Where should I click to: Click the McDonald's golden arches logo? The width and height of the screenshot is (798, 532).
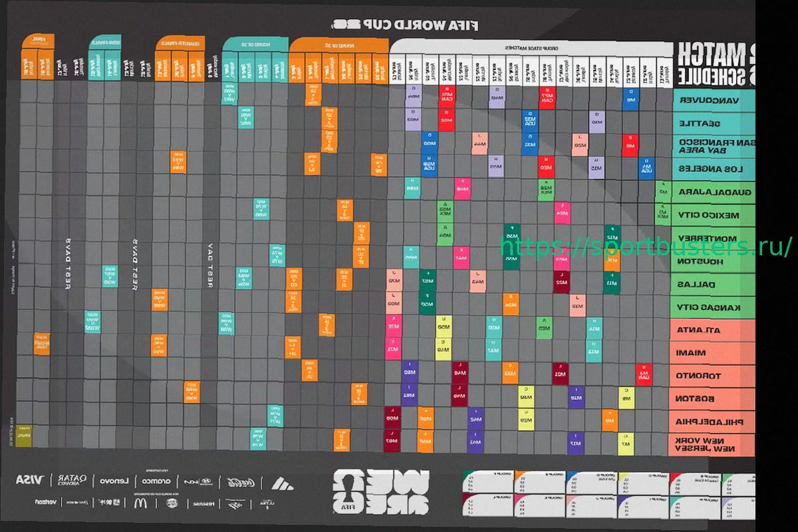click(140, 503)
